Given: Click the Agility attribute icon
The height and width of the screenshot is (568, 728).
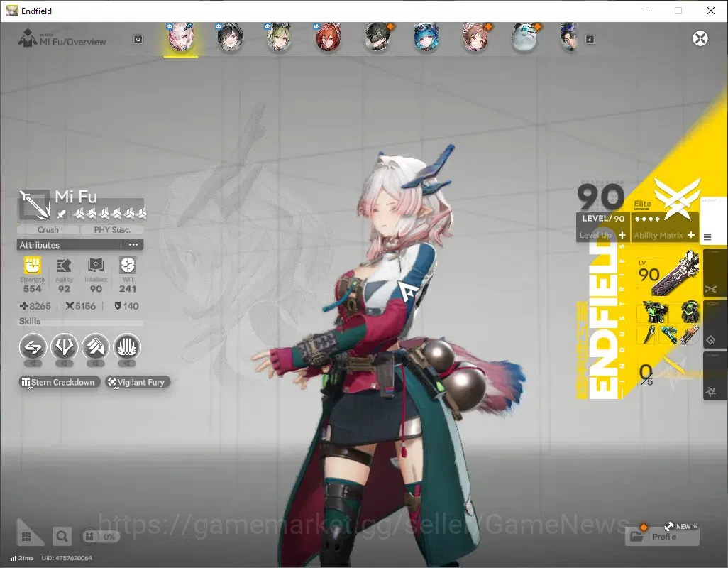Looking at the screenshot, I should [x=64, y=266].
